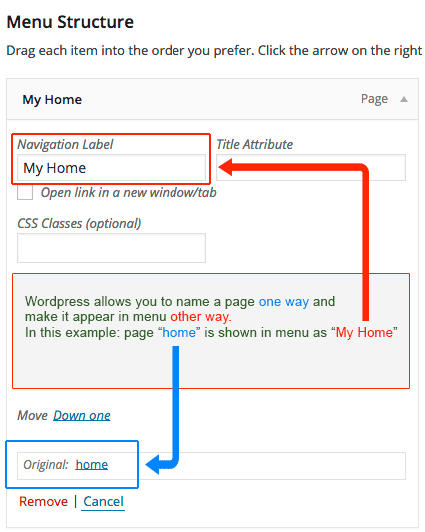Viewport: 425px width, 532px height.
Task: Click the Page type label
Action: tap(374, 99)
